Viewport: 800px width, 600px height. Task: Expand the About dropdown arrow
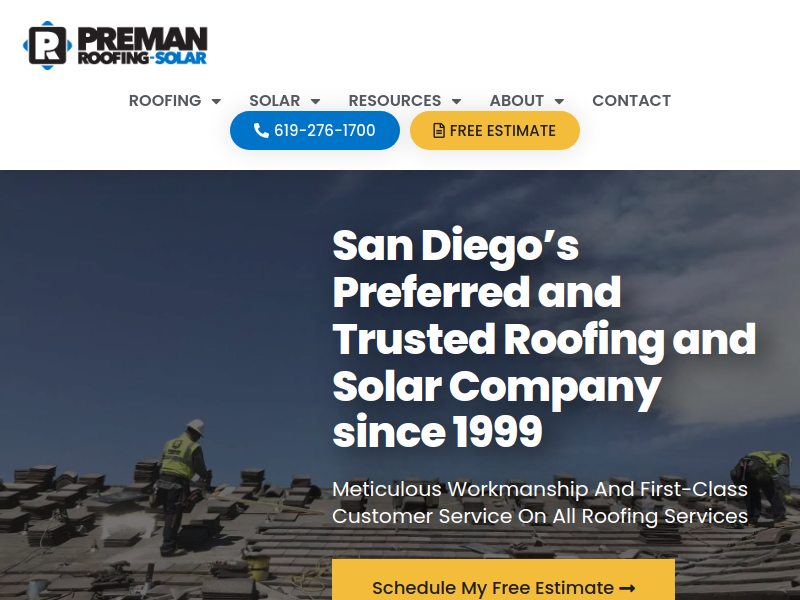559,101
